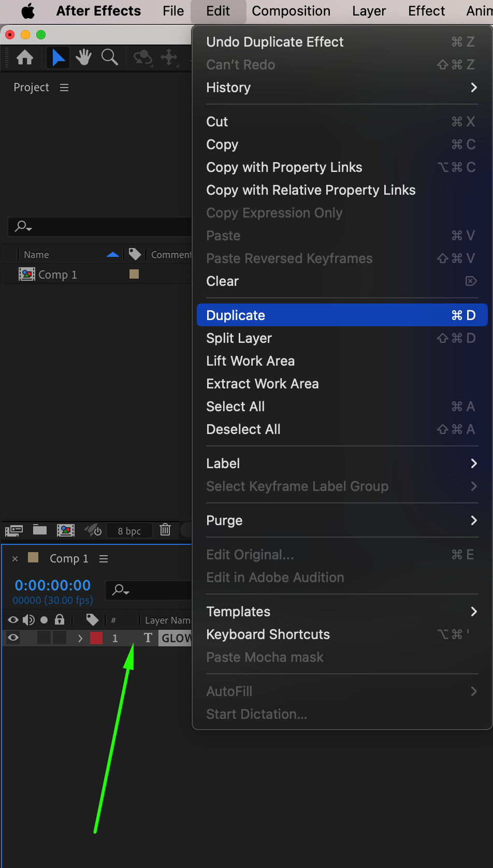The image size is (493, 868).
Task: Open the History submenu
Action: pyautogui.click(x=342, y=88)
